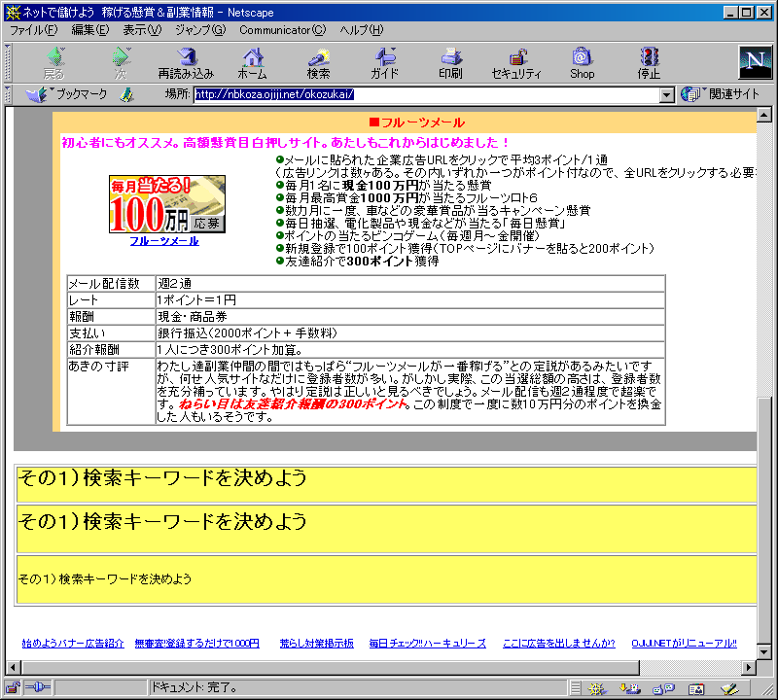778x700 pixels.
Task: Open the ファイル(F) menu
Action: click(x=34, y=30)
